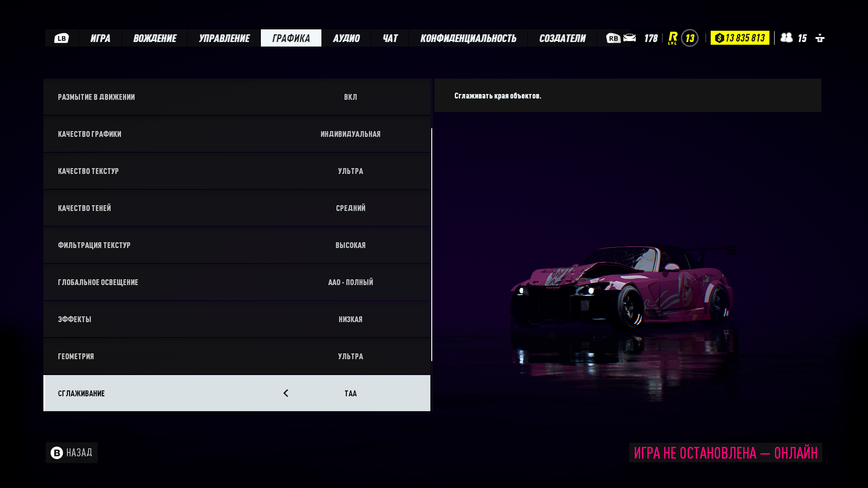Select the ФИЛЬТРАЦИЯ ТЕКСТУР row

pyautogui.click(x=237, y=245)
